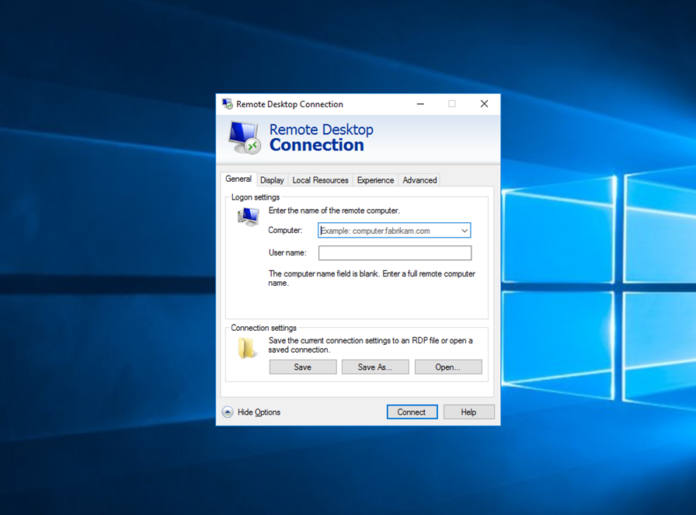
Task: Click the 'Enter the name of the remote computer.' text
Action: point(334,210)
